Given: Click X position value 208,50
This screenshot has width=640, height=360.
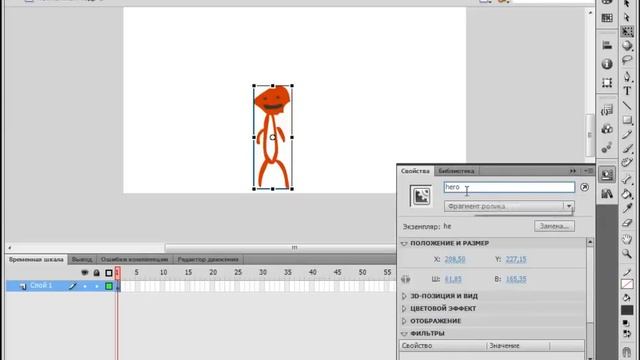Looking at the screenshot, I should tap(455, 259).
